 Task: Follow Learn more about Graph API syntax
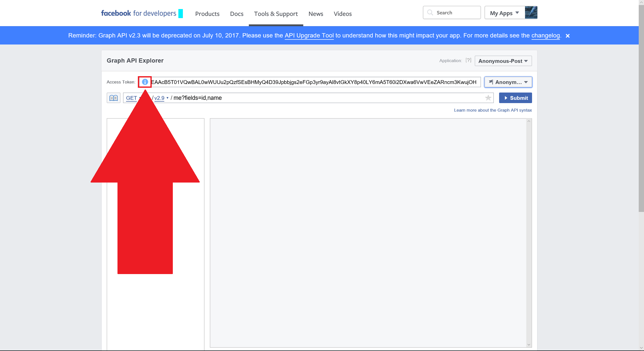click(x=493, y=110)
